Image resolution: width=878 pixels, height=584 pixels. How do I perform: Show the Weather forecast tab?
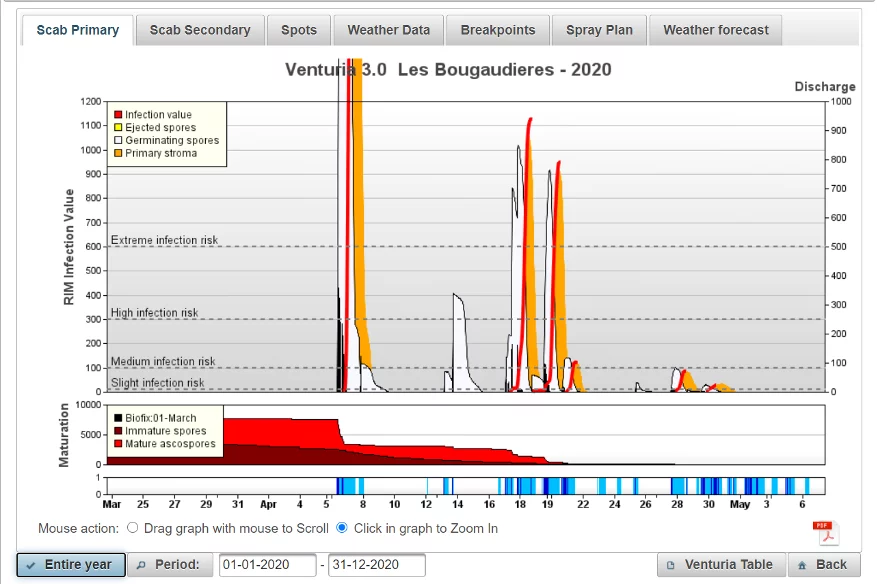[716, 30]
